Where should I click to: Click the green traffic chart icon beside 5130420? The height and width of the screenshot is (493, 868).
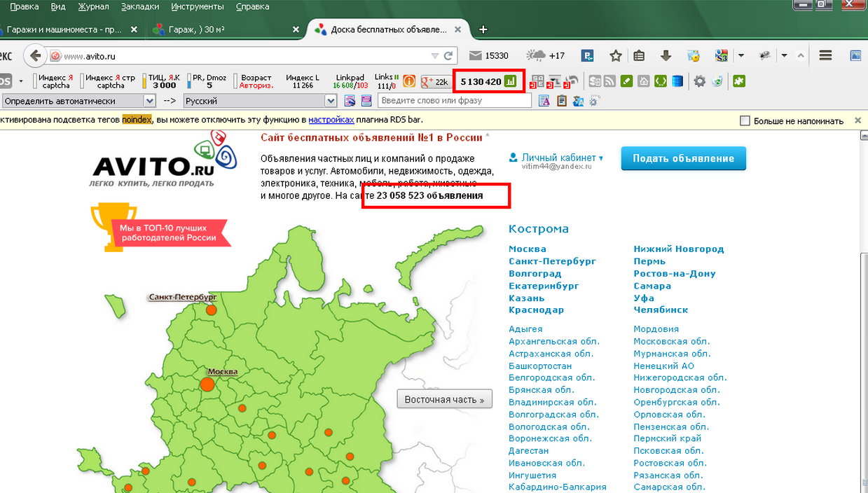[512, 81]
